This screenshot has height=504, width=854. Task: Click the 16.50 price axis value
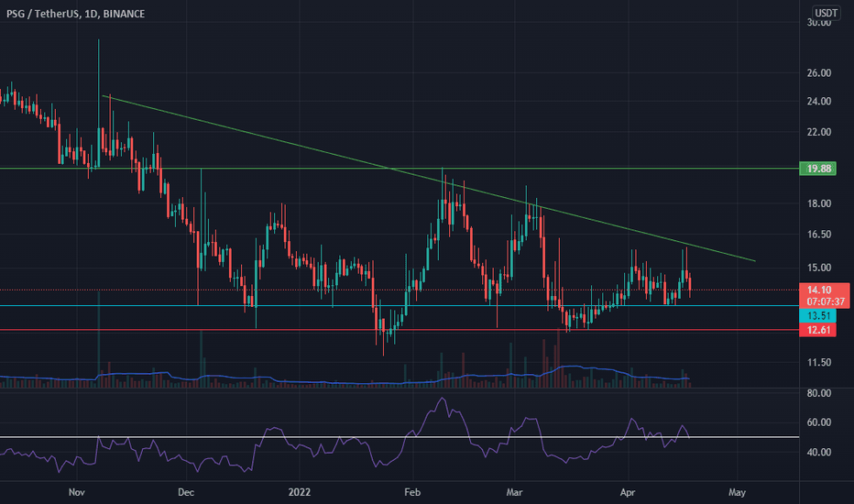pos(818,234)
